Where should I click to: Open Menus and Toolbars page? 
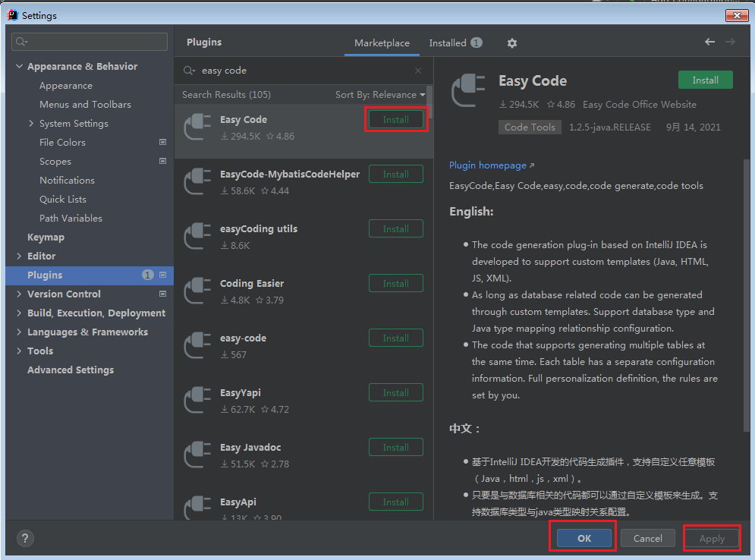tap(85, 105)
